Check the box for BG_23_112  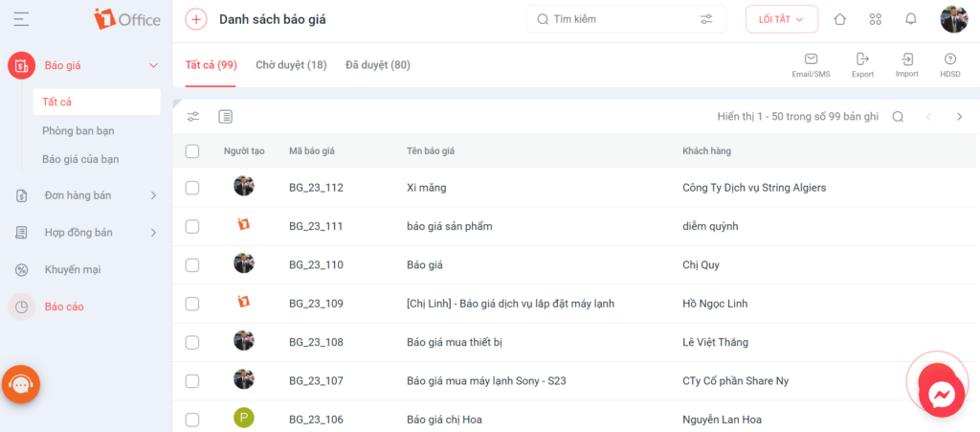(192, 188)
